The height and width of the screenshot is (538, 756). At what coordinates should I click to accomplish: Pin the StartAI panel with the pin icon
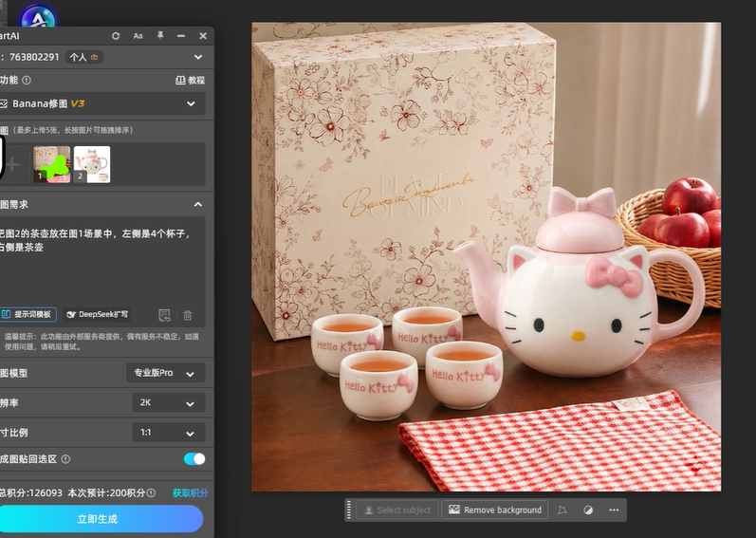160,36
